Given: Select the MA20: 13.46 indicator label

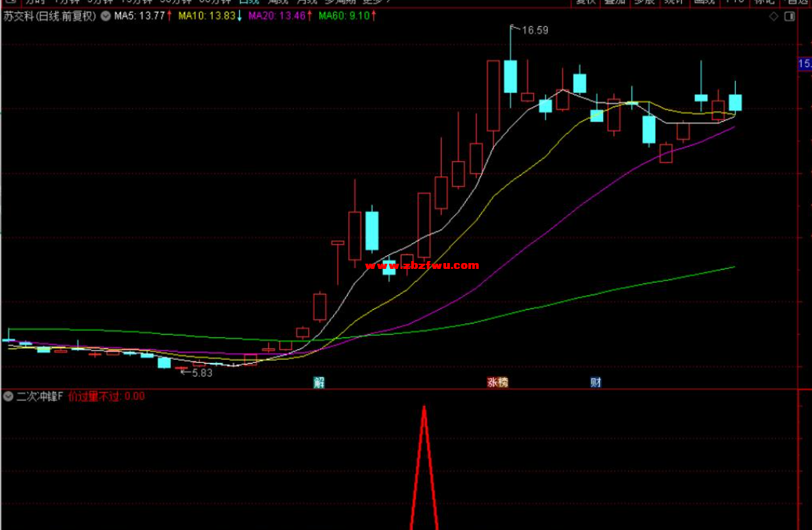Looking at the screenshot, I should (x=277, y=16).
